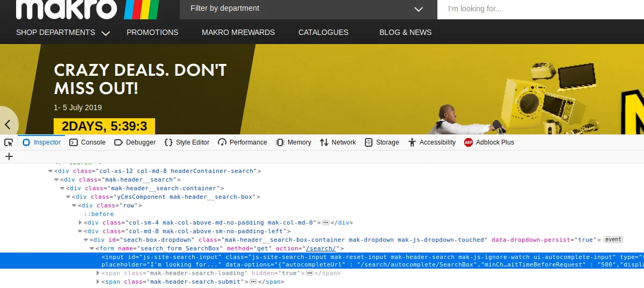
Task: Open the Memory tab
Action: point(294,142)
